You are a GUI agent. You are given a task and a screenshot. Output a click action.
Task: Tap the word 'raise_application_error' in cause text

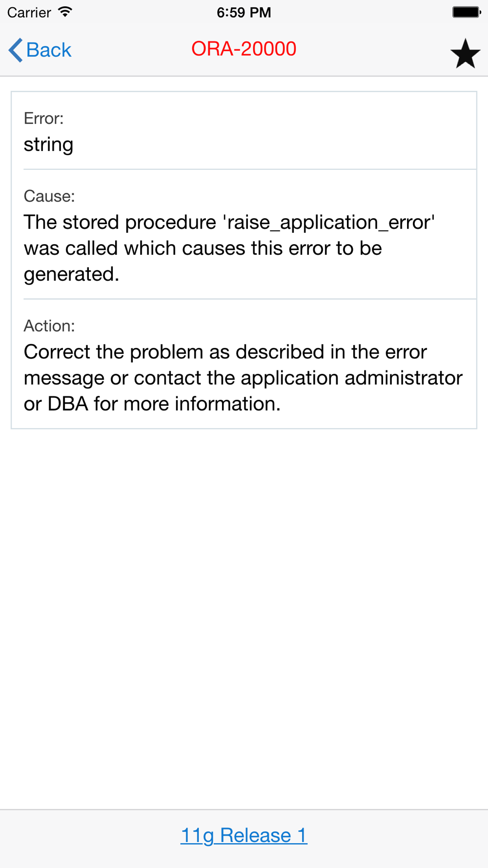[329, 223]
